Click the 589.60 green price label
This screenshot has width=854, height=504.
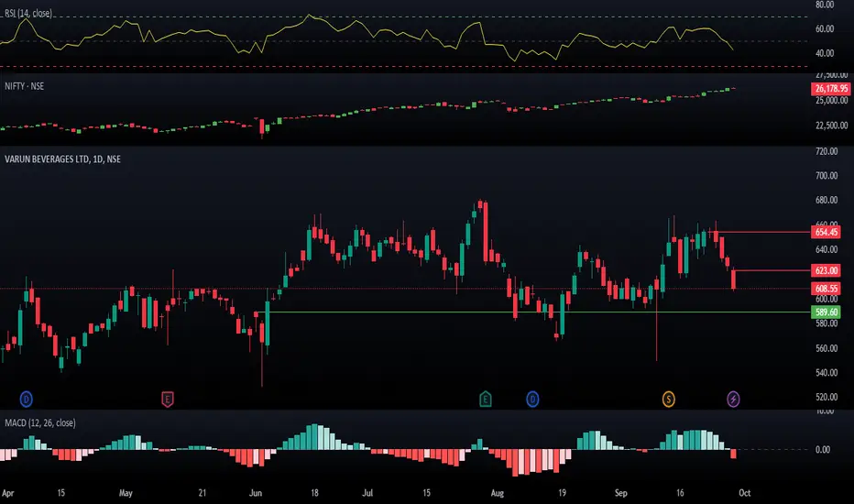tap(827, 312)
